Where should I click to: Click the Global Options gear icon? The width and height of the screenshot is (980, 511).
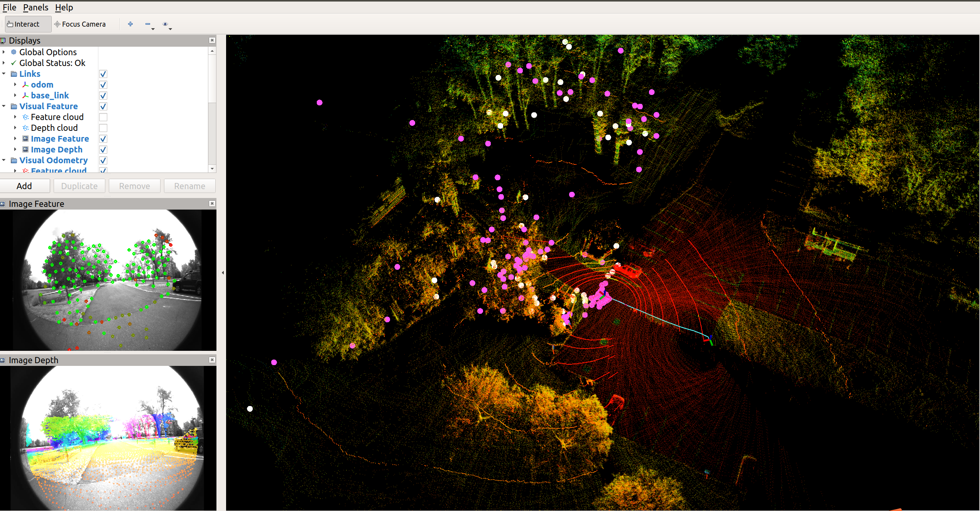(14, 52)
